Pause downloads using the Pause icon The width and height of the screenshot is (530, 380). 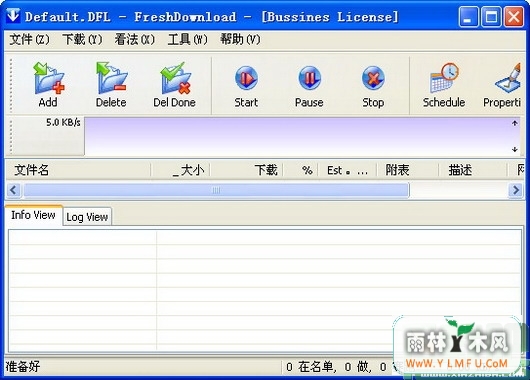[309, 78]
